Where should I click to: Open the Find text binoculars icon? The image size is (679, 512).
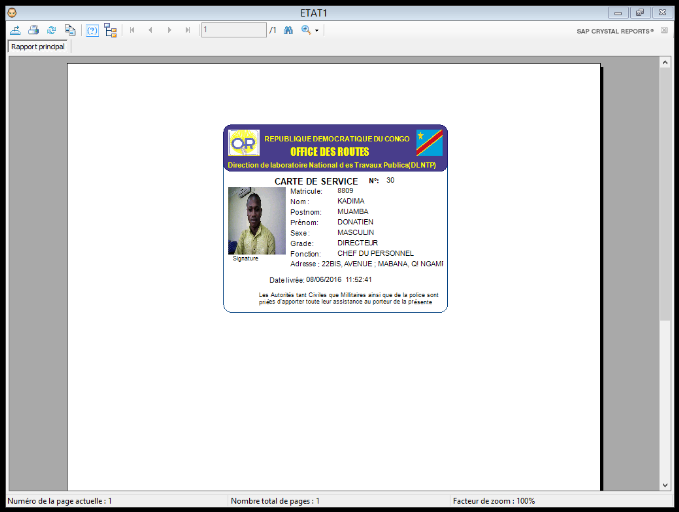tap(288, 30)
